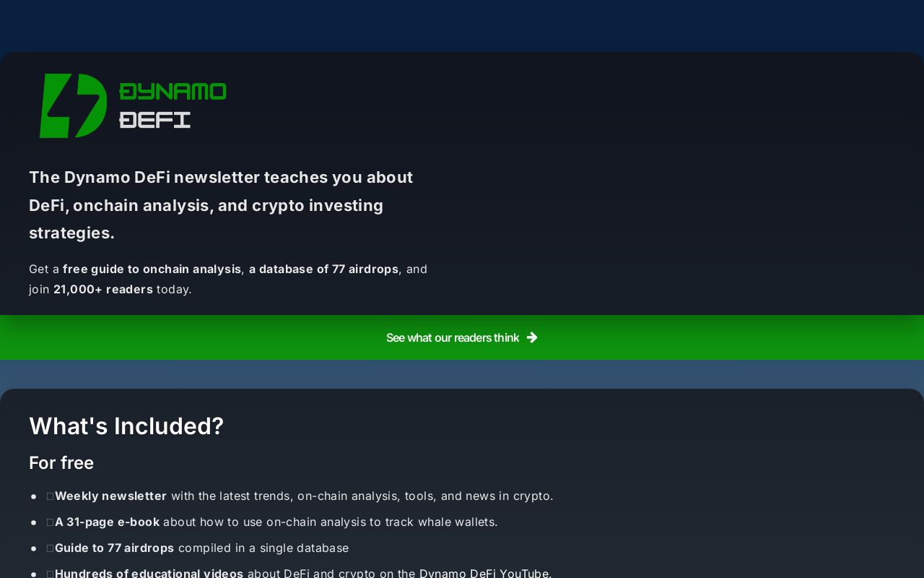
Task: Click the For free subheading
Action: [61, 462]
